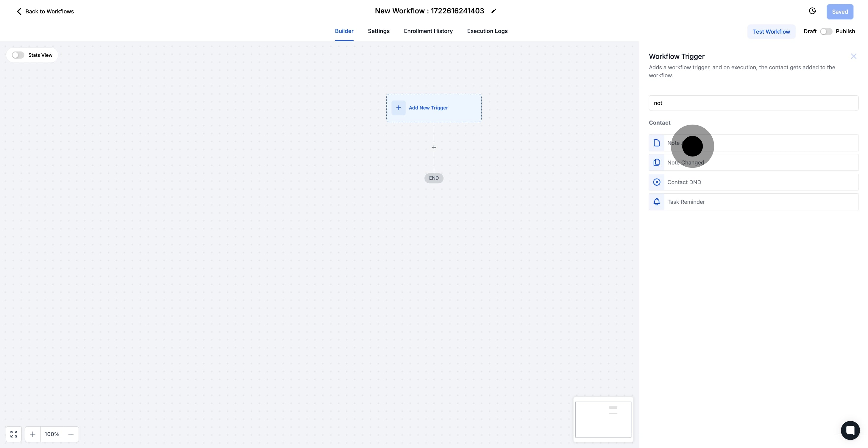
Task: Click the 100% zoom level display
Action: (52, 434)
